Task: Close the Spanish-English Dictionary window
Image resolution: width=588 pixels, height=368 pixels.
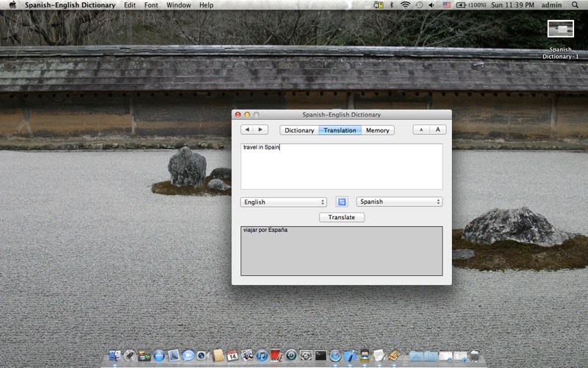Action: pos(237,115)
